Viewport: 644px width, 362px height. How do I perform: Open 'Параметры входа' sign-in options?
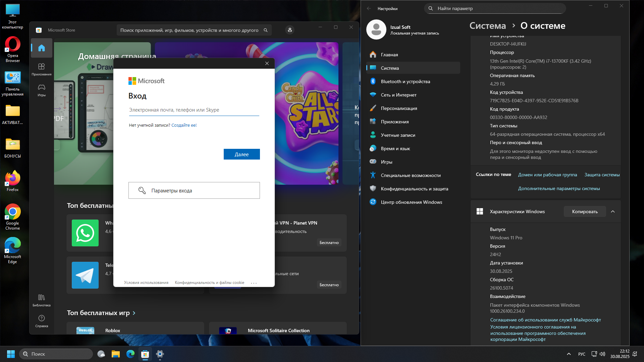tap(194, 190)
